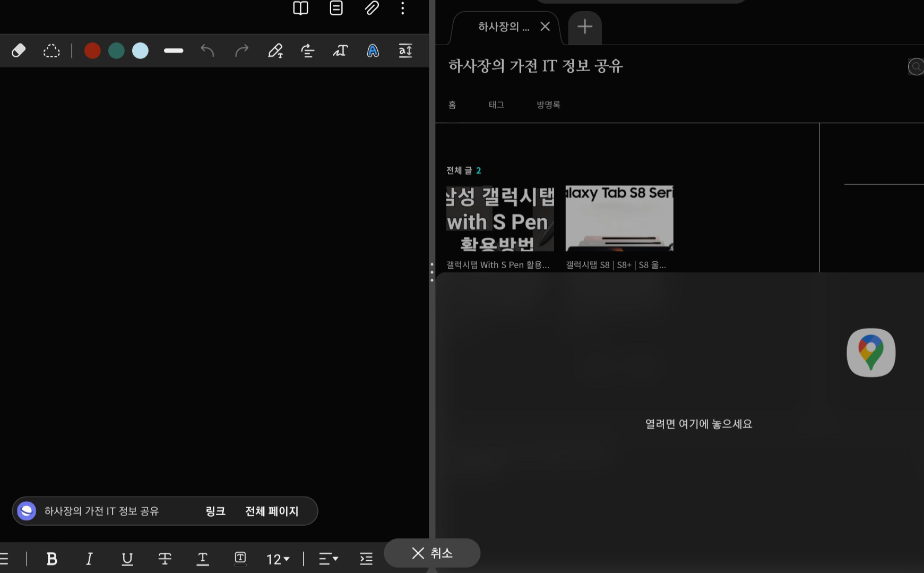Tap the increase indent icon
This screenshot has height=573, width=924.
coord(366,559)
